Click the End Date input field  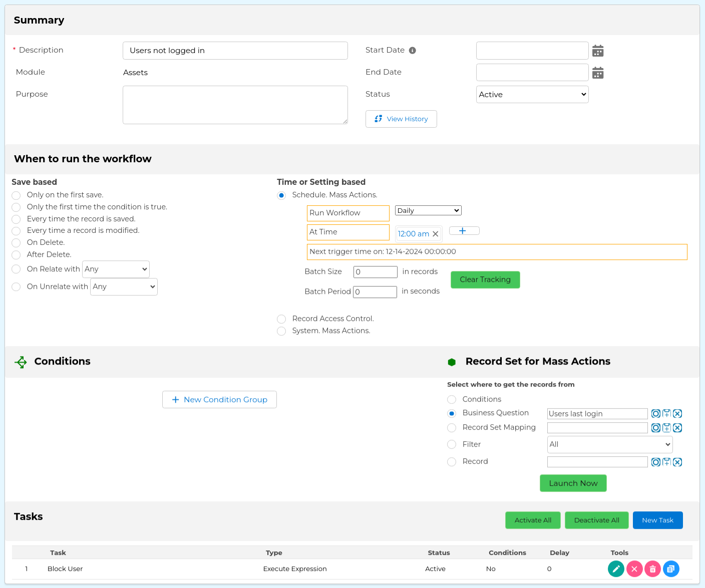[532, 73]
